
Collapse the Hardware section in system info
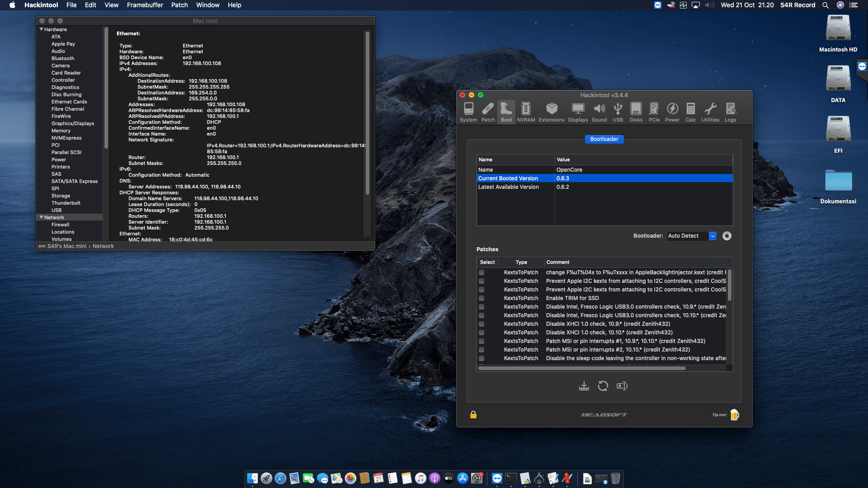(x=41, y=29)
